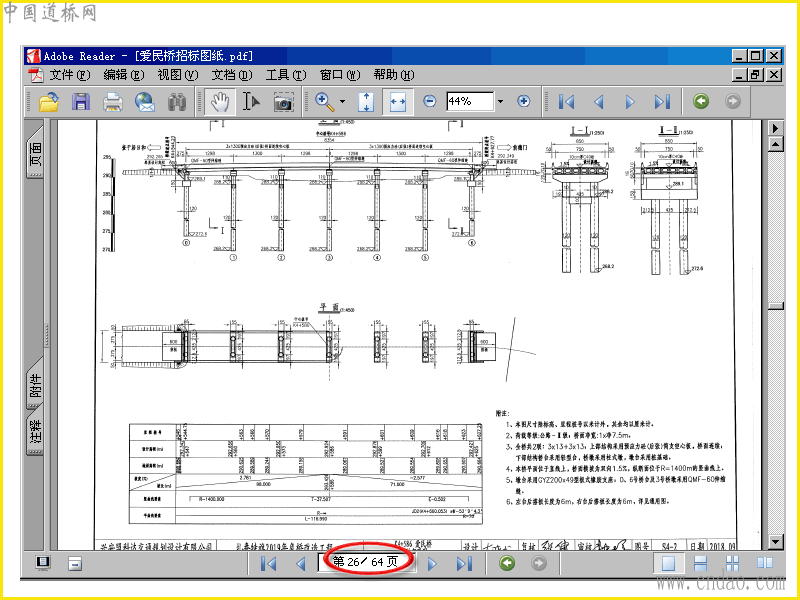Go to previous page from top toolbar
The height and width of the screenshot is (600, 800).
pyautogui.click(x=598, y=102)
